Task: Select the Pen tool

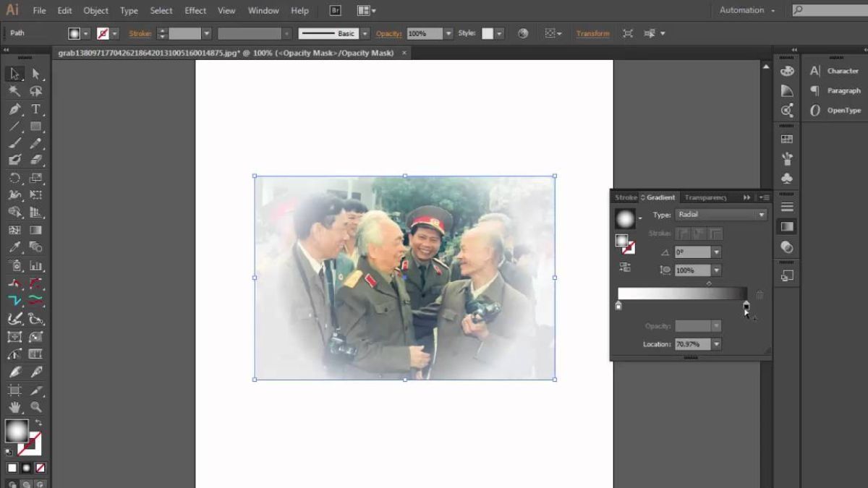Action: (x=14, y=109)
